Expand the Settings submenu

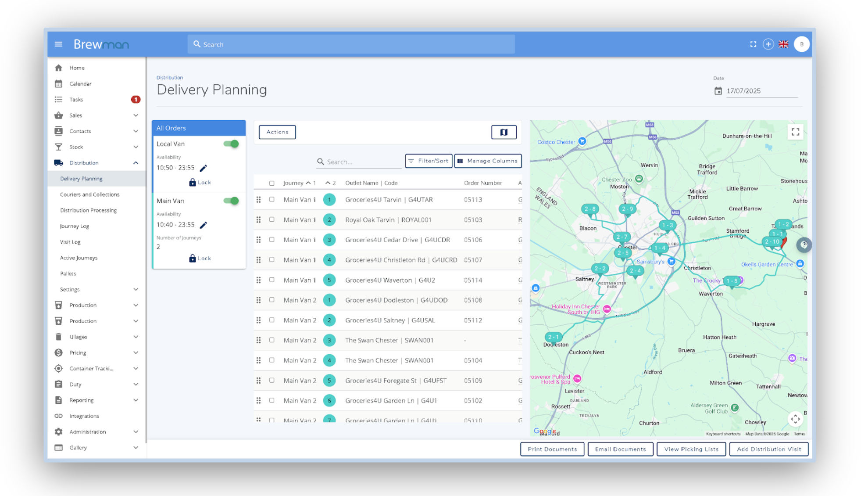[x=96, y=290]
